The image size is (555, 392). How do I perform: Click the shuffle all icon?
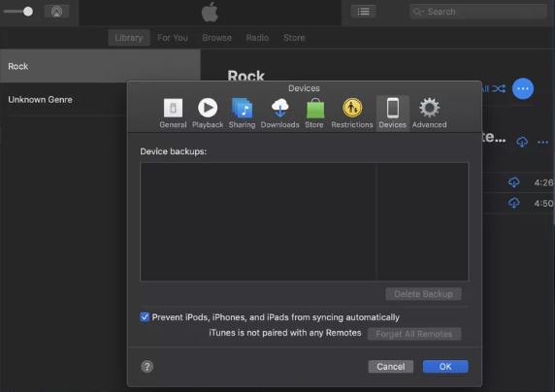point(499,88)
